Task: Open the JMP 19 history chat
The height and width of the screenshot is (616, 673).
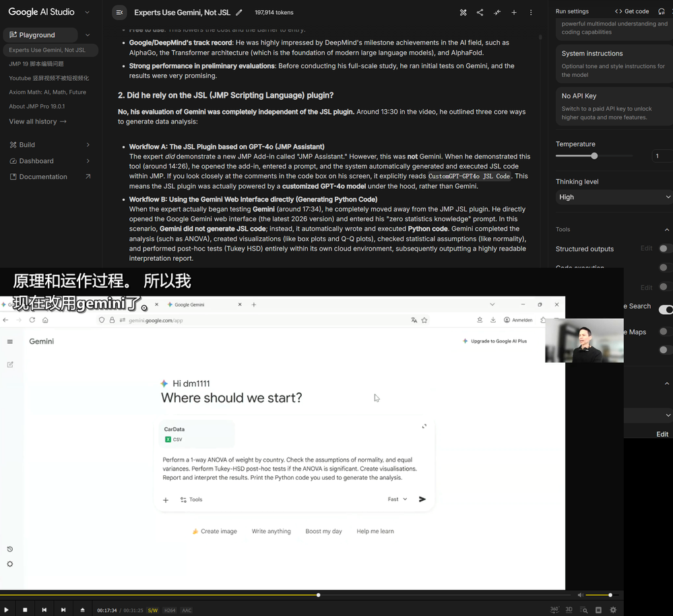Action: pos(36,64)
